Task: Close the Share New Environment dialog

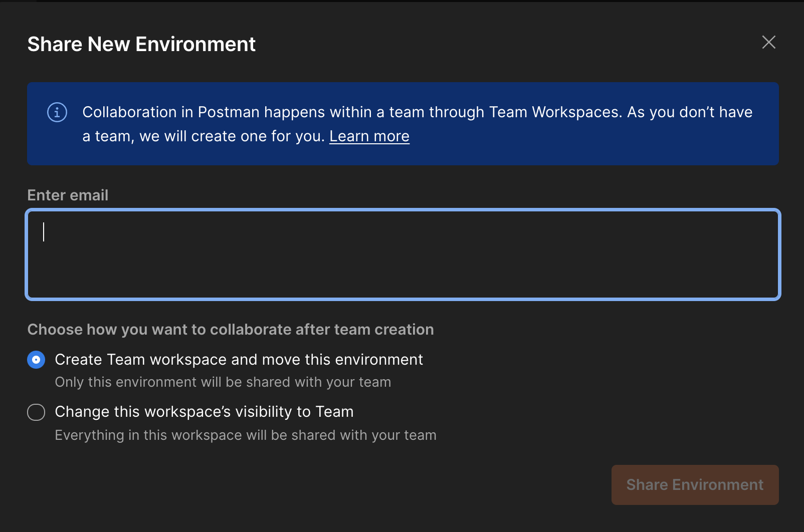Action: click(x=768, y=43)
